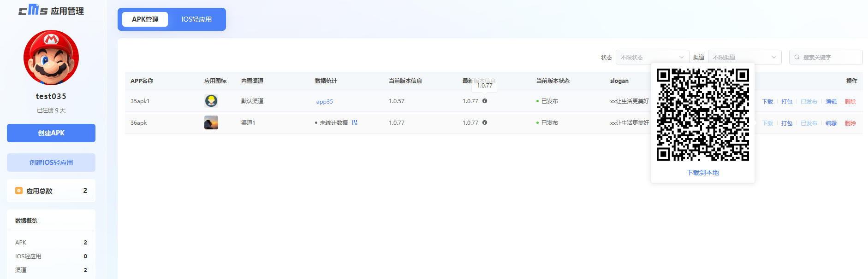The image size is (868, 279).
Task: Click 编辑 for the 35apk1 row
Action: click(831, 101)
